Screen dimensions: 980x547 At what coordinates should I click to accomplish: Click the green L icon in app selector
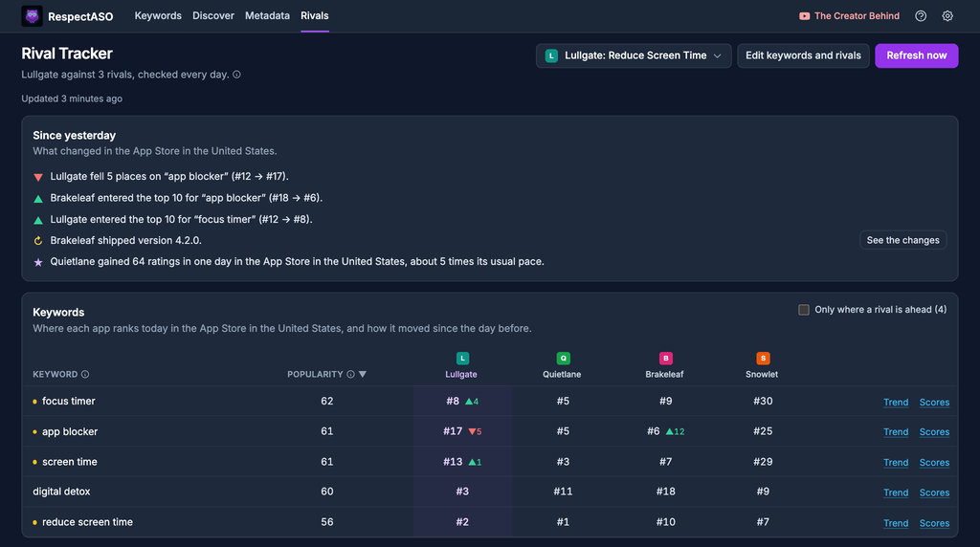pos(551,55)
